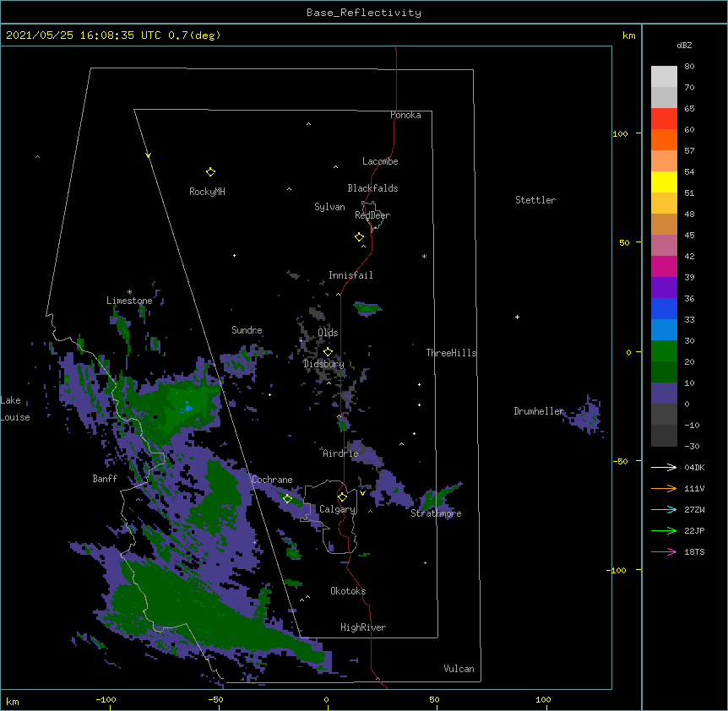Click the green 22JP arrow in legend

tap(664, 530)
